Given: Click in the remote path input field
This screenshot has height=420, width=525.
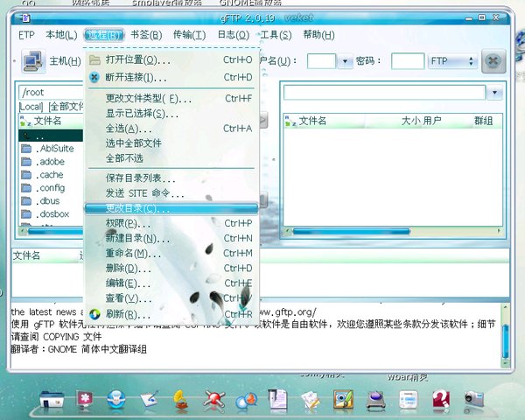Looking at the screenshot, I should [x=384, y=93].
